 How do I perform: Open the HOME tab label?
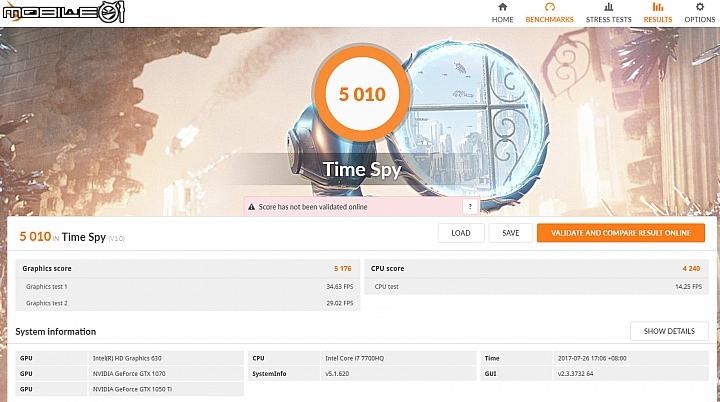pyautogui.click(x=502, y=19)
